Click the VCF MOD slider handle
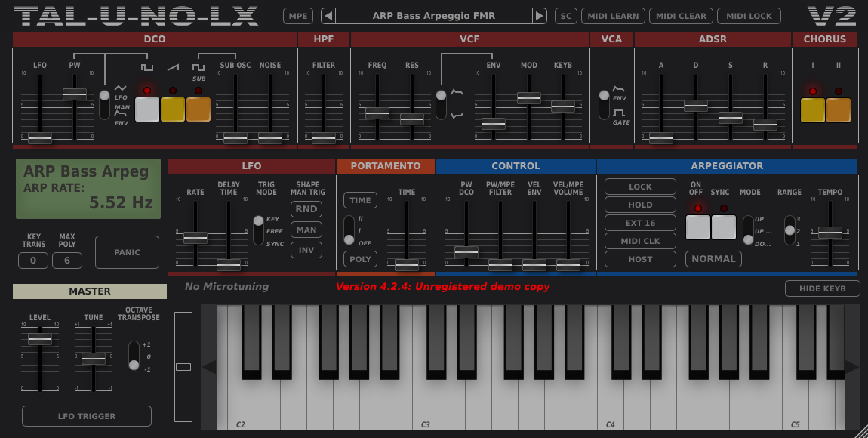Viewport: 868px width, 438px height. [x=528, y=98]
